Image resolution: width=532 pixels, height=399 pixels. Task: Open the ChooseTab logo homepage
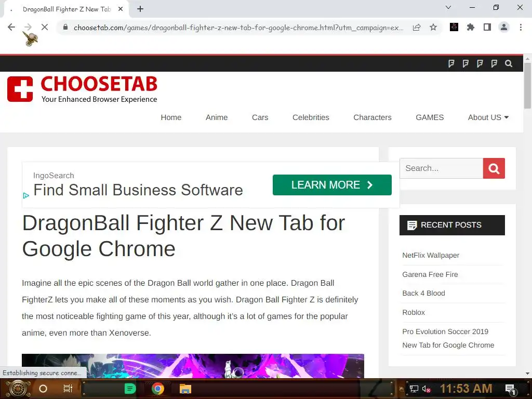82,89
